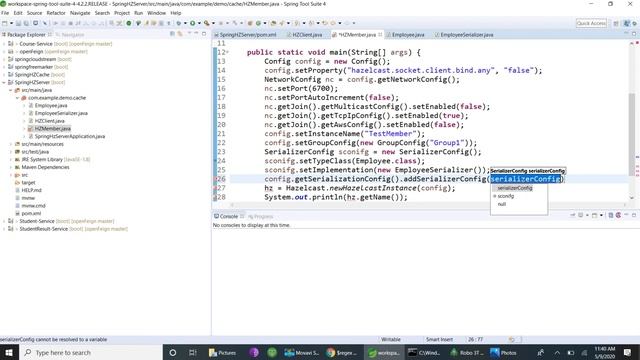Click the Open Console icon in Console toolbar

595,215
